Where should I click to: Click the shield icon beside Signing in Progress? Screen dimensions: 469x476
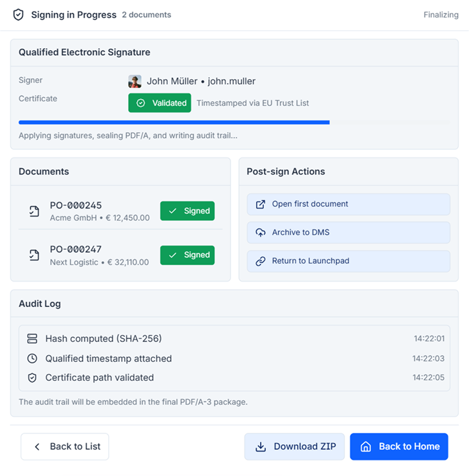pyautogui.click(x=18, y=15)
